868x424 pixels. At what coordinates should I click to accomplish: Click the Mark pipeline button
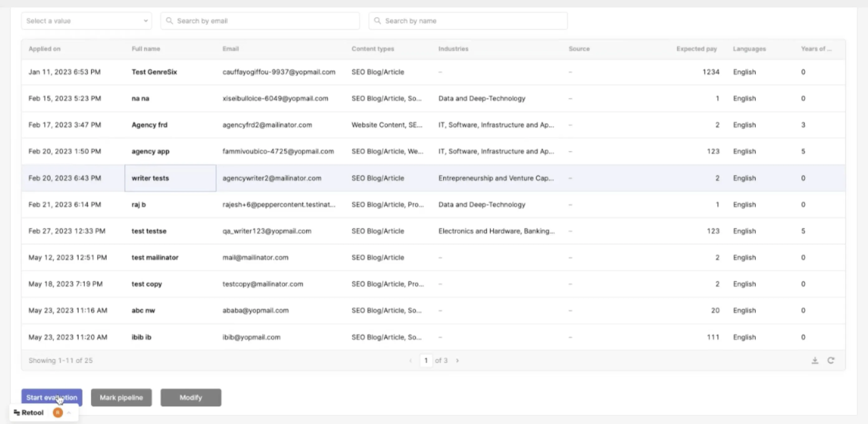pyautogui.click(x=121, y=398)
